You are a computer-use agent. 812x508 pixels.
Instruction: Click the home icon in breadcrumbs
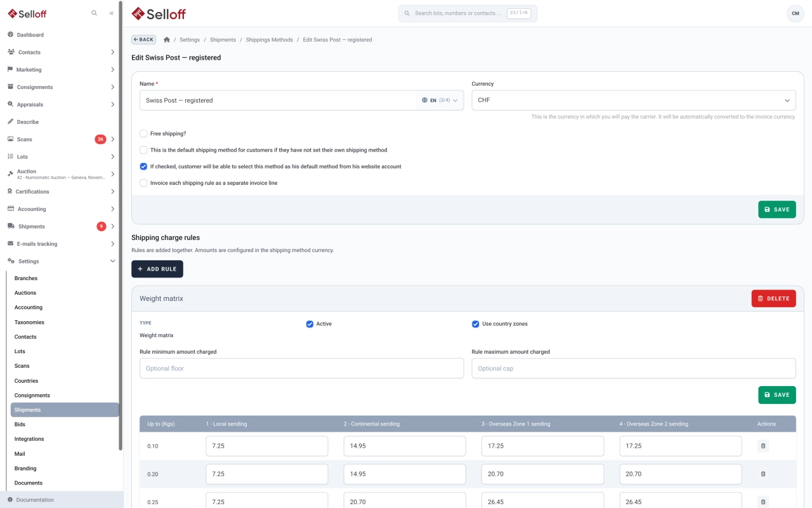(x=167, y=40)
